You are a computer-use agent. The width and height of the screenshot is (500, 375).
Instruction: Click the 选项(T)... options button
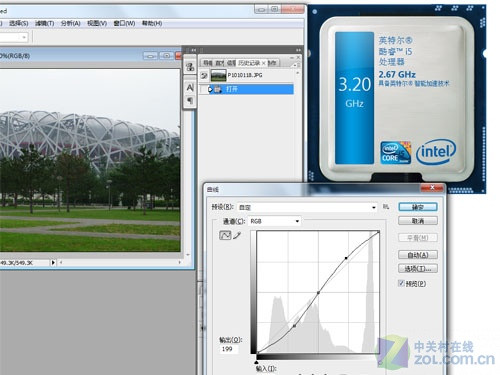coord(418,268)
